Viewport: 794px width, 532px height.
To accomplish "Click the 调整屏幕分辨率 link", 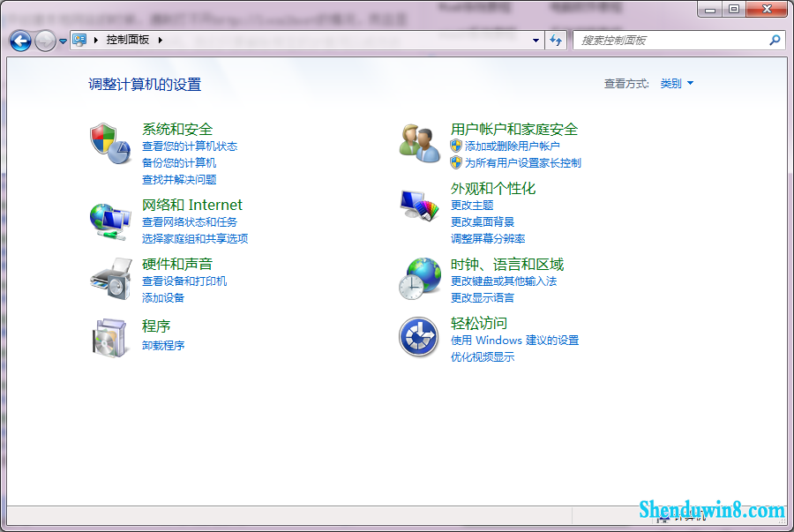I will coord(488,239).
